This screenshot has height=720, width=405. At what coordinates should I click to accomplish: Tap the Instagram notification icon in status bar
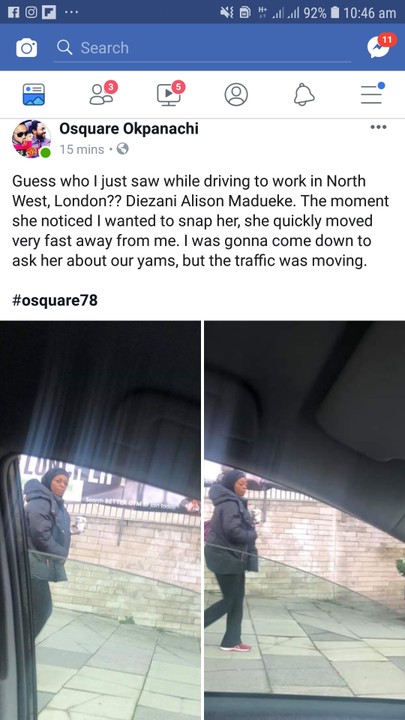tap(31, 12)
